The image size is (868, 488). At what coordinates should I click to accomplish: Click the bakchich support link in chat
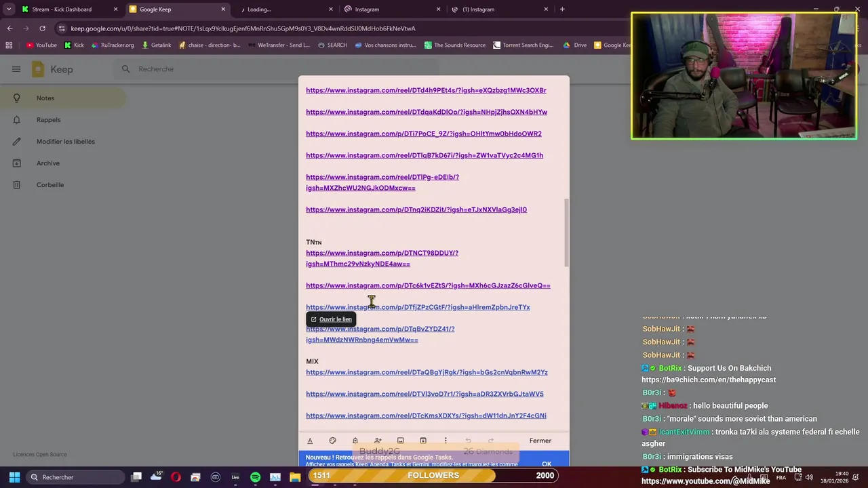(709, 380)
